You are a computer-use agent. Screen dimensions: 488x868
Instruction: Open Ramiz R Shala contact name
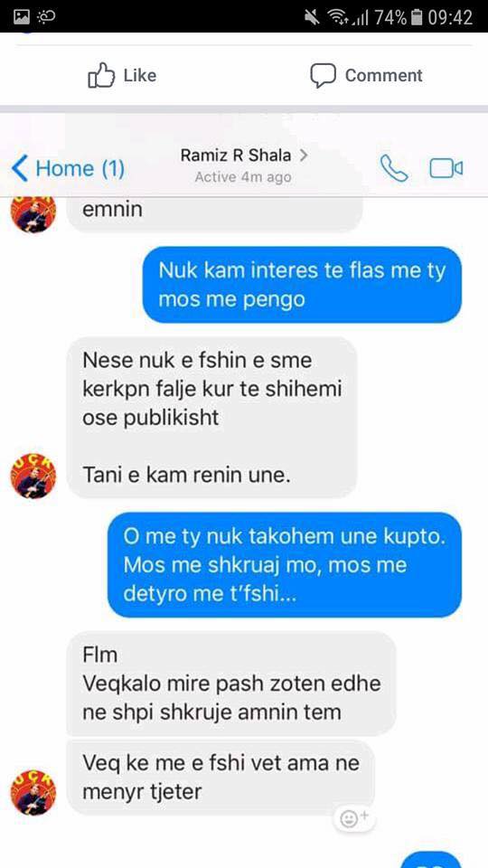[x=236, y=156]
